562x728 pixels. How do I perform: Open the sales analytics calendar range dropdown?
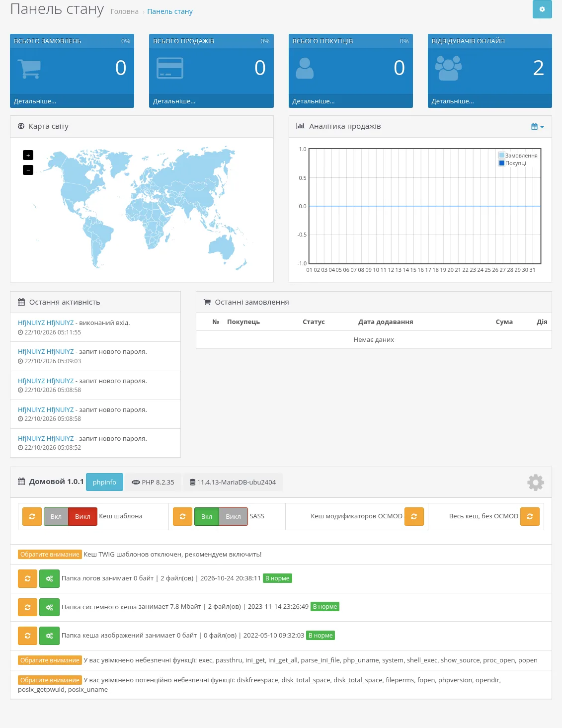(538, 127)
